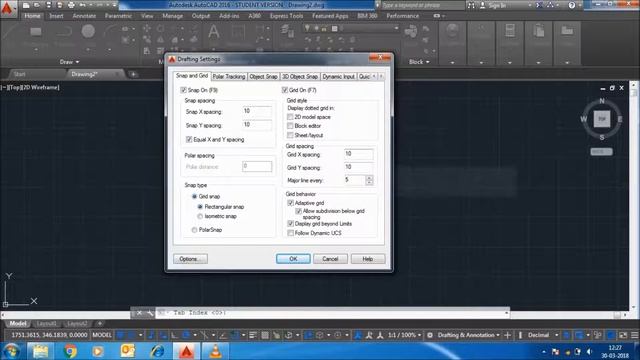640x360 pixels.
Task: Click the Help question mark icon
Action: click(571, 5)
